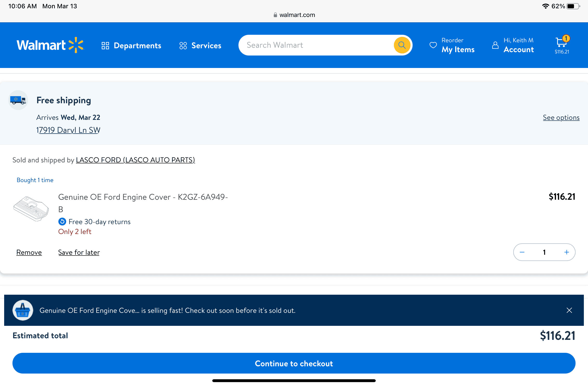Increase quantity with the plus button
The width and height of the screenshot is (588, 386).
tap(567, 252)
